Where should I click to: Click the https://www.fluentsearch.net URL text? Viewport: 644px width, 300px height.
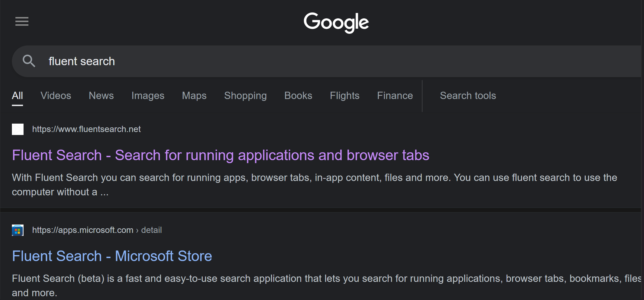tap(86, 129)
